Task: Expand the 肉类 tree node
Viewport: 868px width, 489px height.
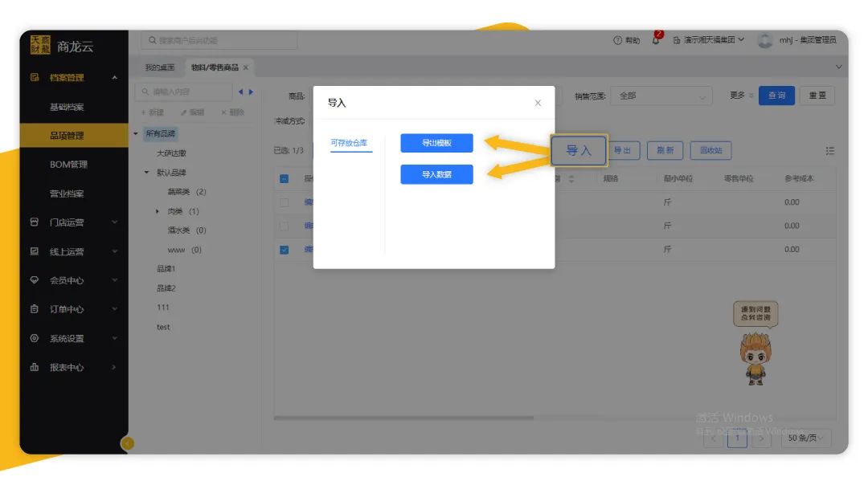Action: 158,211
